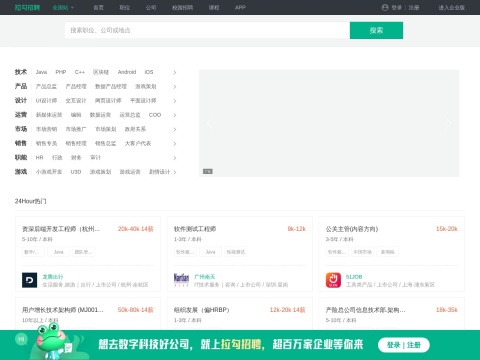The image size is (480, 360).
Task: Select iOS in 技术 row
Action: pos(149,72)
